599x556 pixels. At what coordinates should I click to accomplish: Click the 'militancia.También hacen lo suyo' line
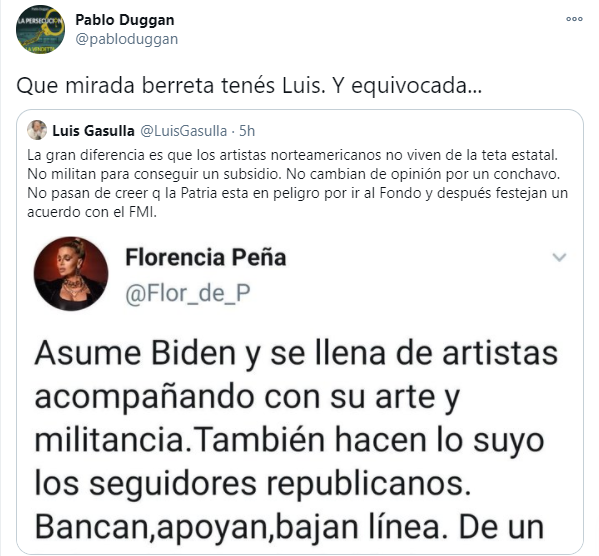pyautogui.click(x=289, y=440)
